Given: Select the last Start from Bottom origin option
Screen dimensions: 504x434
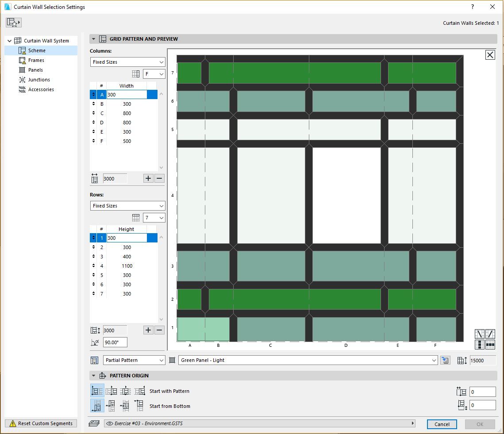Looking at the screenshot, I should (x=140, y=405).
